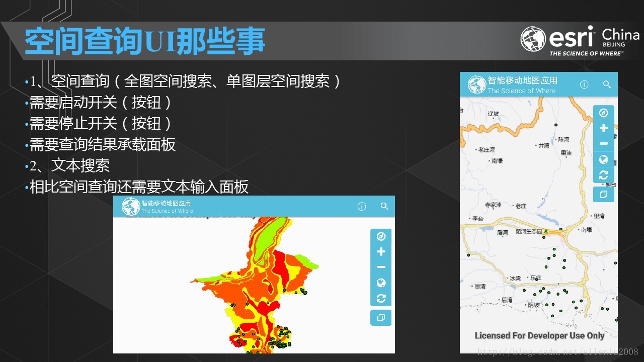This screenshot has height=362, width=644.
Task: Click the map label 辽坡
Action: 493,114
